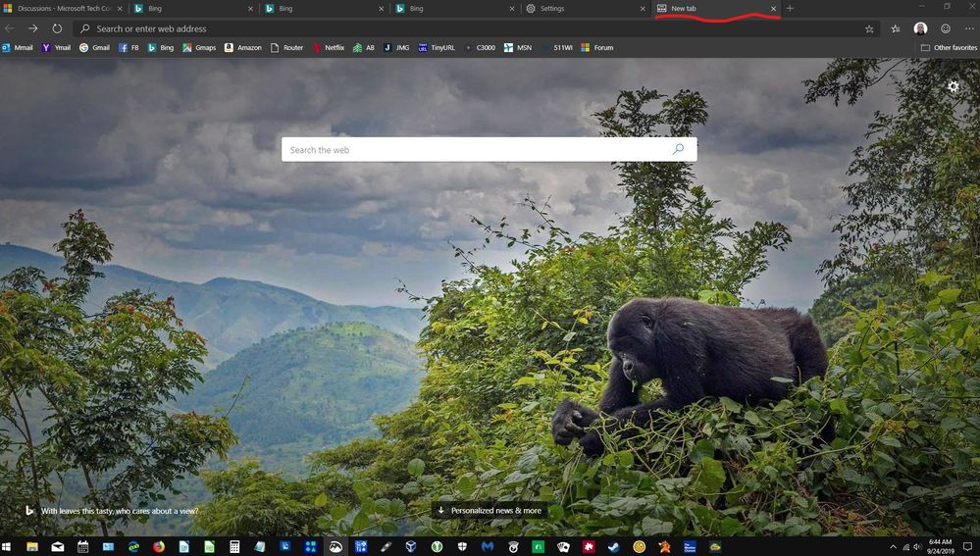
Task: Open File Explorer from taskbar
Action: (x=31, y=546)
